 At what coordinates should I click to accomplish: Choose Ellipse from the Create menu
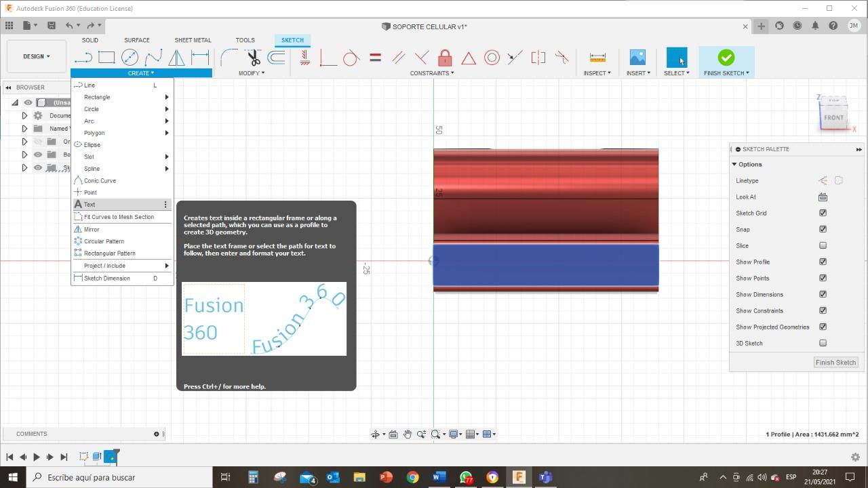coord(122,145)
